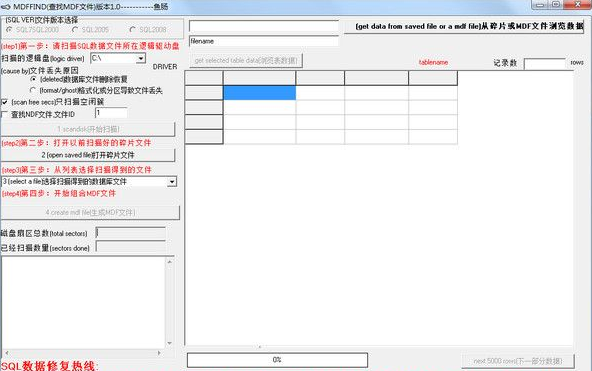This screenshot has width=592, height=371.
Task: Minimize the MDFFIND window
Action: pos(540,5)
